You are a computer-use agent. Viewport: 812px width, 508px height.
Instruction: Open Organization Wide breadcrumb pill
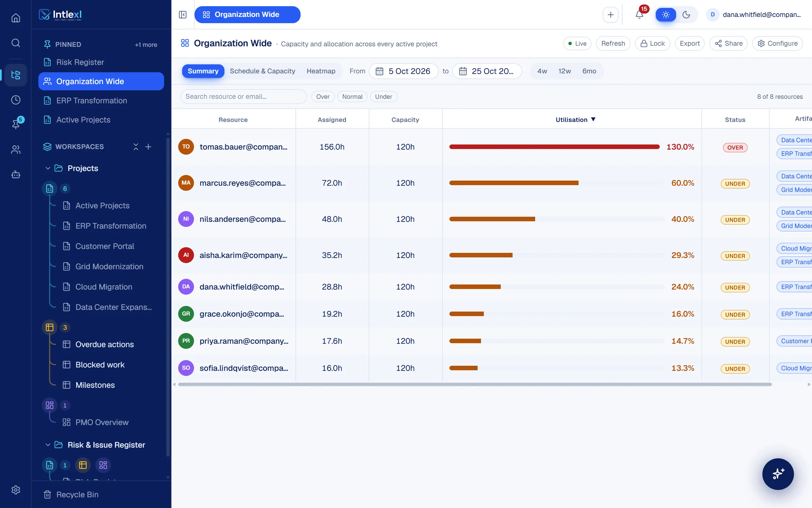click(x=247, y=15)
